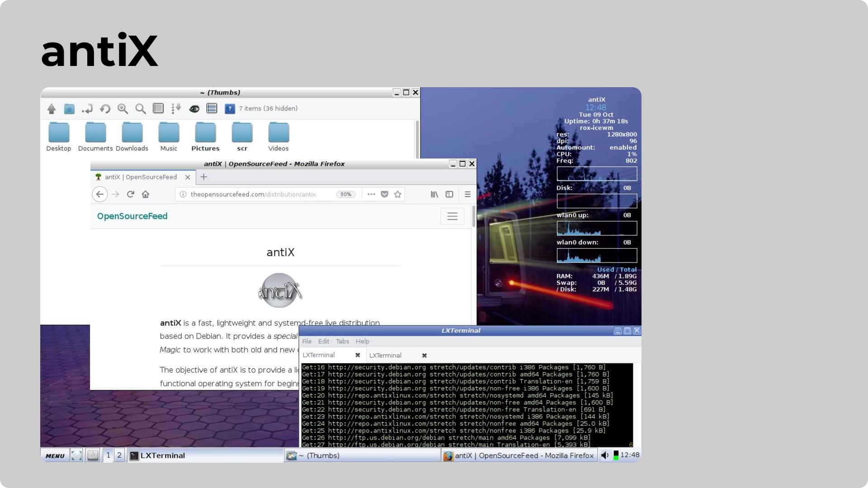This screenshot has width=868, height=488.
Task: Open the Downloads folder
Action: (x=132, y=137)
